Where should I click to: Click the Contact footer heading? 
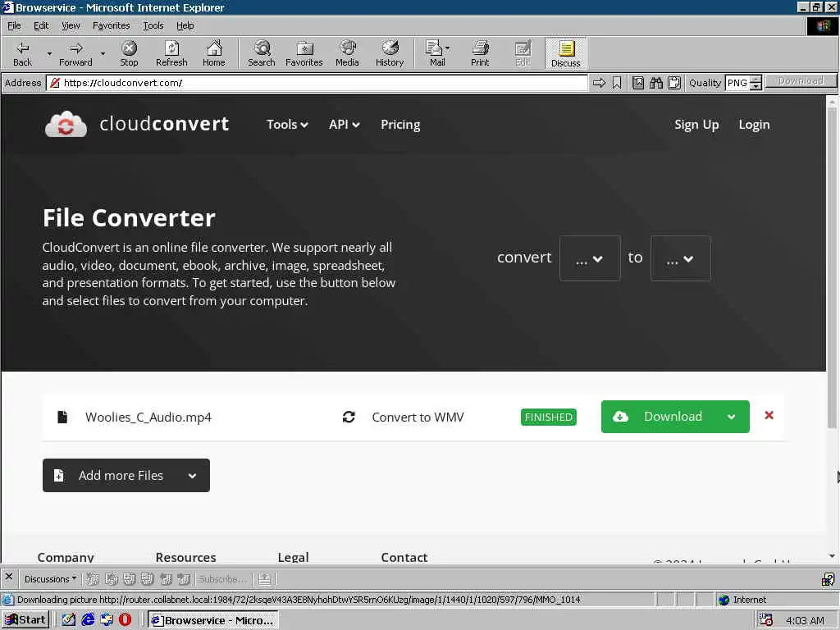coord(404,557)
